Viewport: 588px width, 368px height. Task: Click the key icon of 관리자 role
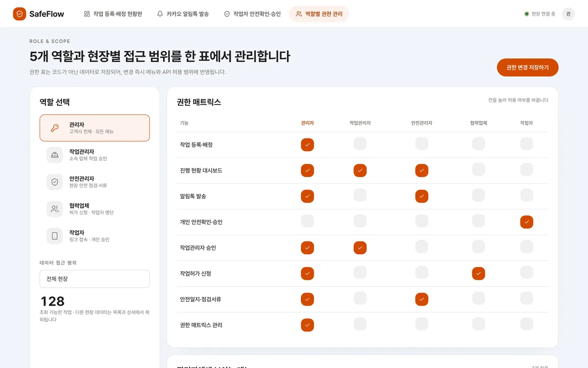coord(55,128)
